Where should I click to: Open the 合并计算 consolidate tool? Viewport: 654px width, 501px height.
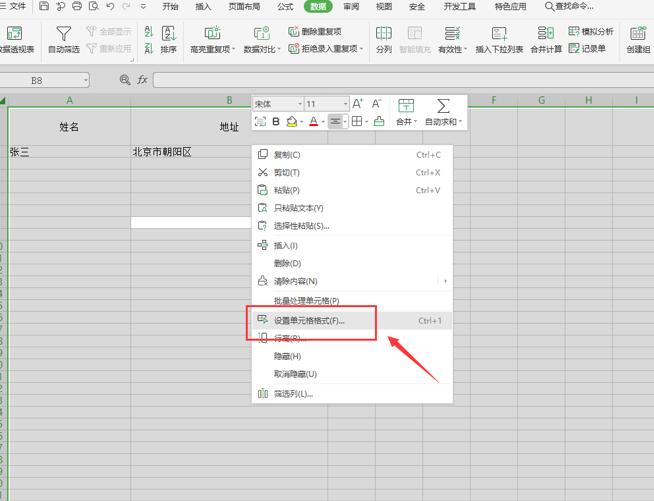point(546,40)
